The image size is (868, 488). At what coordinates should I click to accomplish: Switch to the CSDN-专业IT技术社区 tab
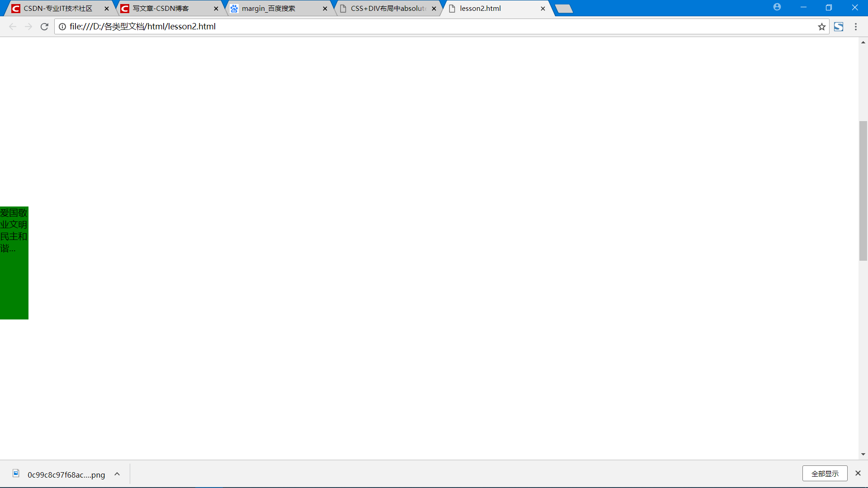pyautogui.click(x=58, y=9)
